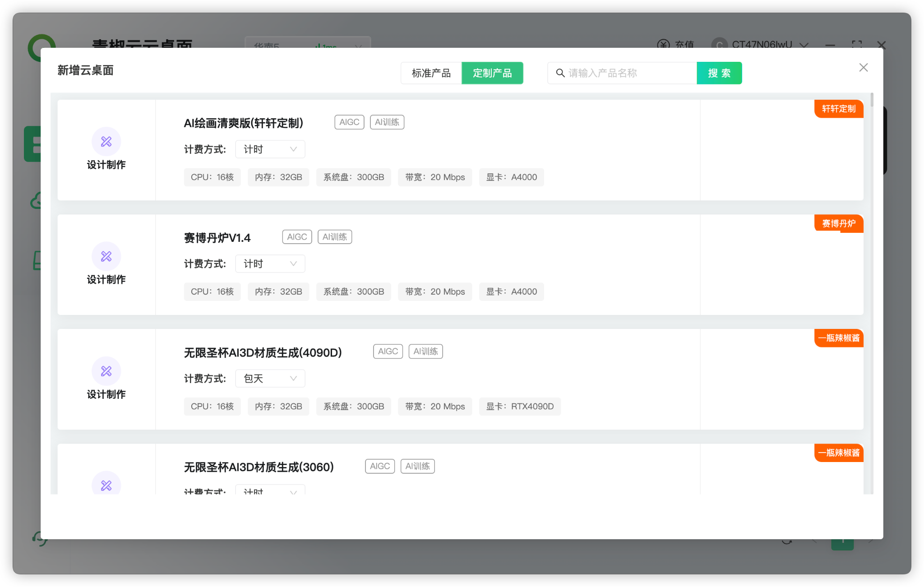924x587 pixels.
Task: Click fullscreen icon in background window
Action: tap(857, 45)
